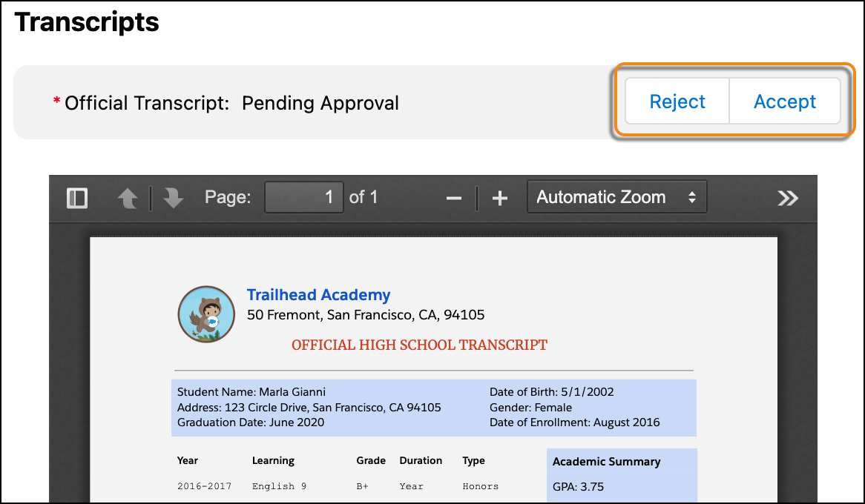The width and height of the screenshot is (865, 504).
Task: Click the Trailhead Academy school name
Action: [x=318, y=295]
